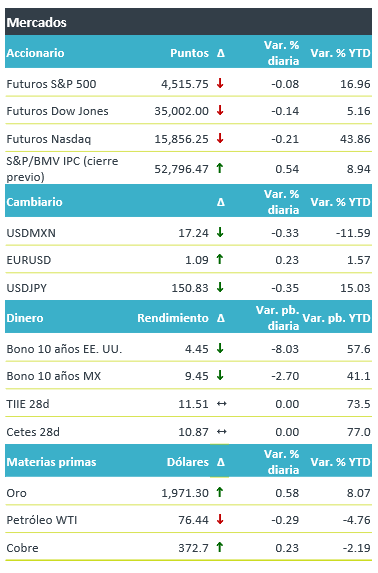Click the green up arrow beside Cobre
This screenshot has width=378, height=573.
[220, 547]
